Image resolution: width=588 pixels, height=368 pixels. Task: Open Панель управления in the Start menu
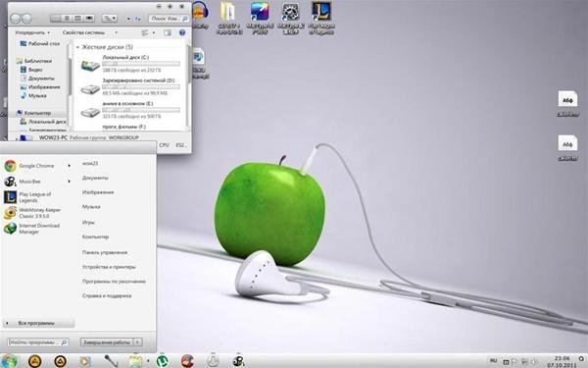[x=105, y=252]
